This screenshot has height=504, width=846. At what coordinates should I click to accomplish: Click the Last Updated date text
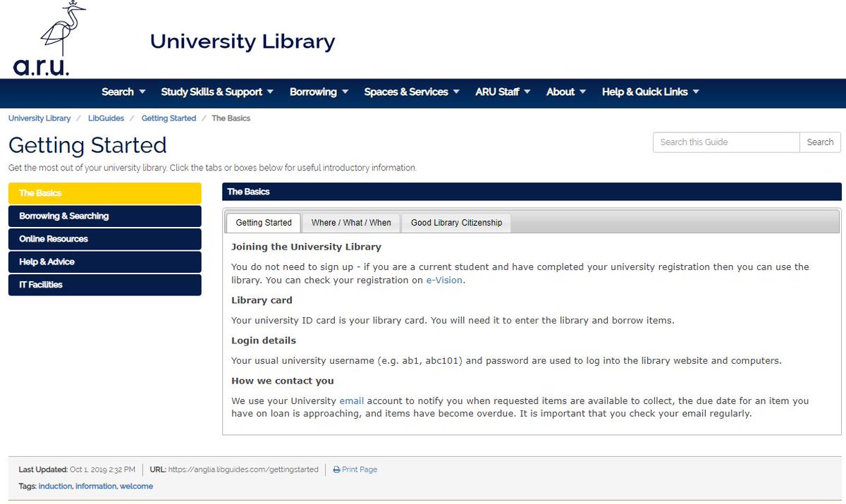pos(102,469)
